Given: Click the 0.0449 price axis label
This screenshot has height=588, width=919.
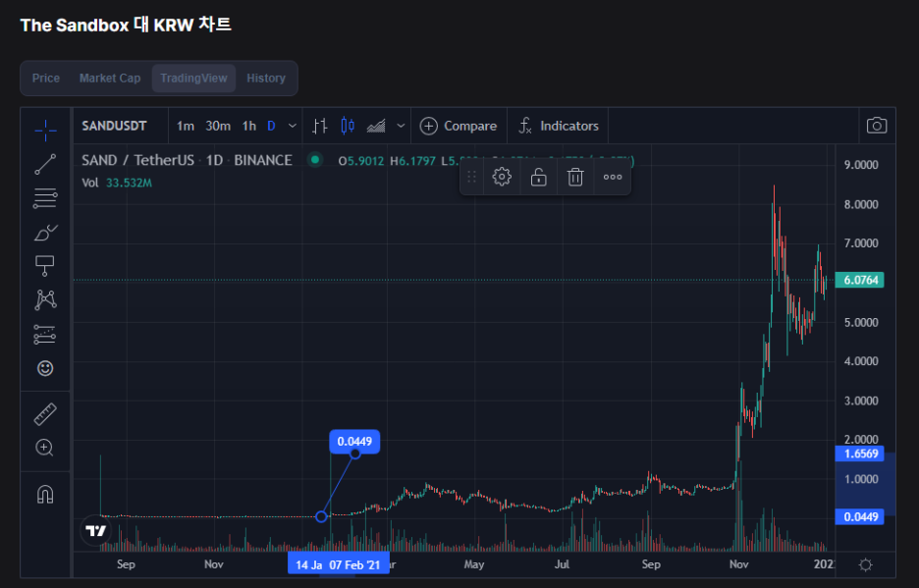Looking at the screenshot, I should pos(860,516).
